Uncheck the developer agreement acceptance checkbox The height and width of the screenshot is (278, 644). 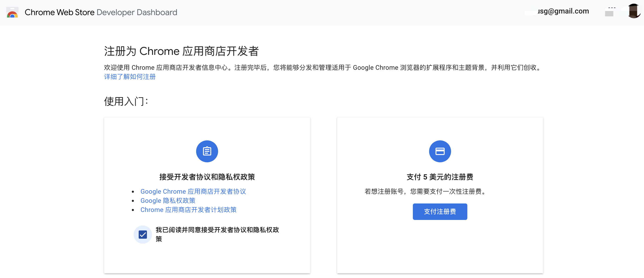point(143,235)
